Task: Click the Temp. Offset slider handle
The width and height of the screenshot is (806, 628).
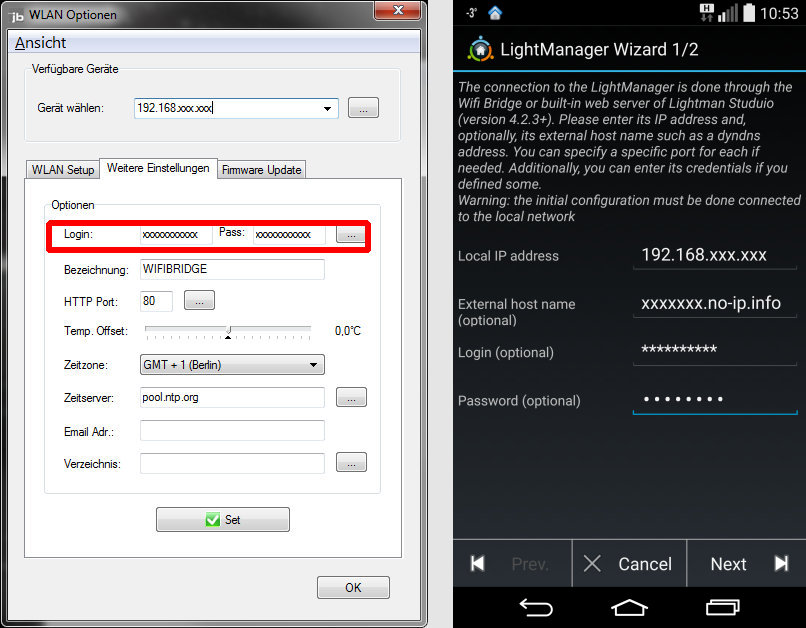Action: (x=228, y=331)
